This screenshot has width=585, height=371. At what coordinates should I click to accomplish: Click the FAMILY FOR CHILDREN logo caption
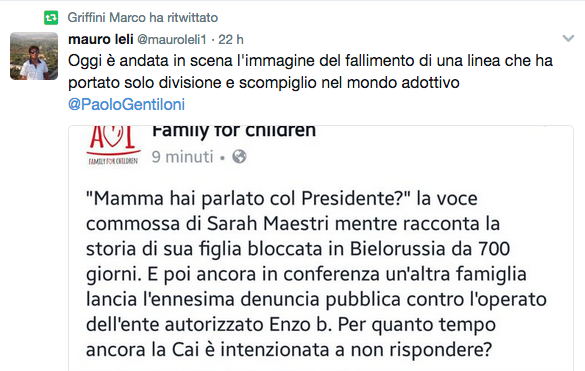point(113,161)
